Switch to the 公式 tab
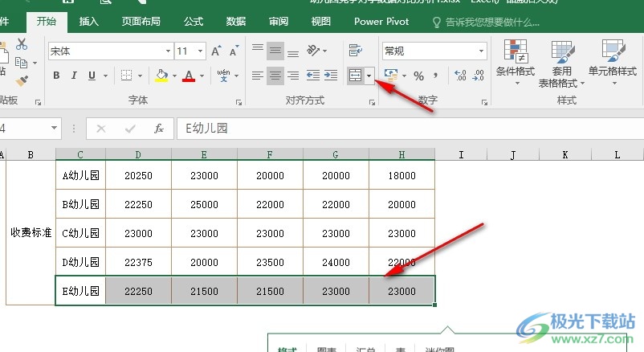This screenshot has height=352, width=644. click(194, 22)
